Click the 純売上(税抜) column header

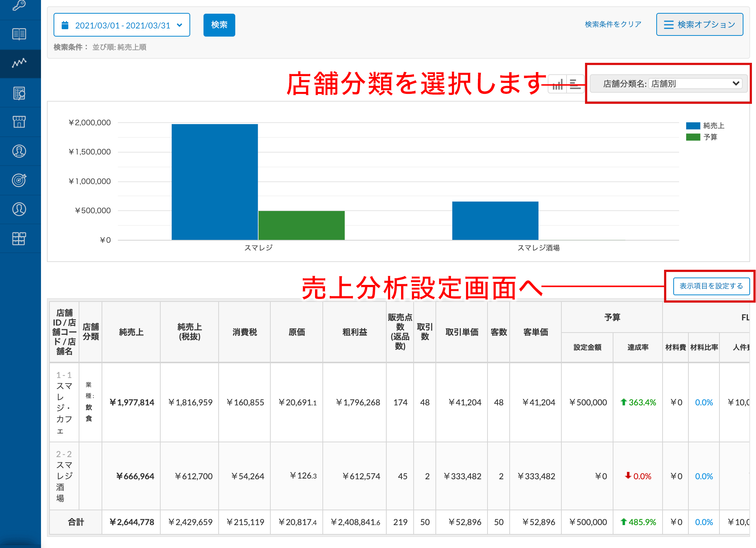pos(189,332)
